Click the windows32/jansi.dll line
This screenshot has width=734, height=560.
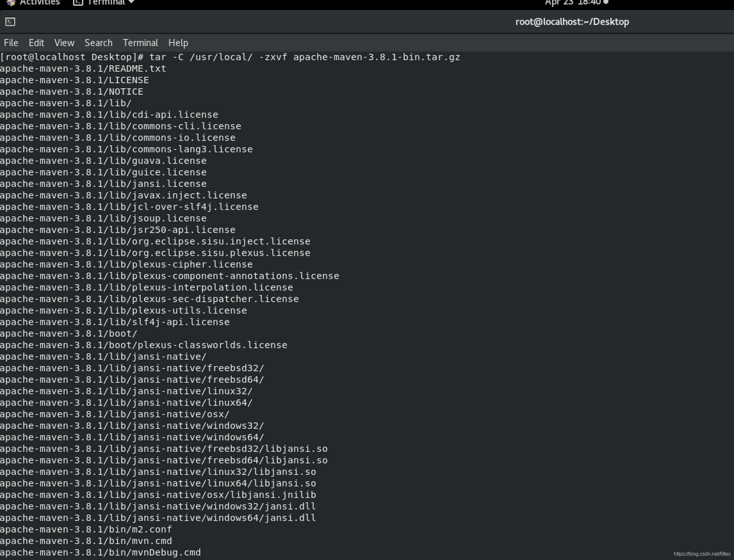(x=158, y=506)
